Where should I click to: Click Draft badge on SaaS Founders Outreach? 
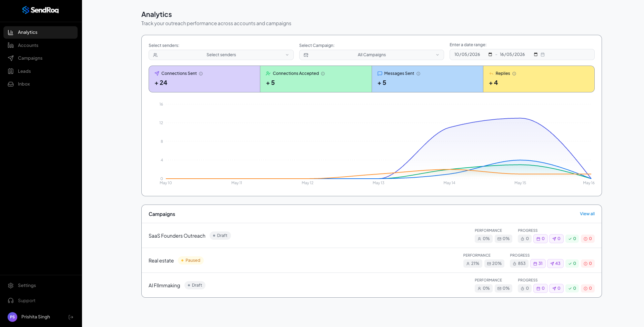coord(220,236)
